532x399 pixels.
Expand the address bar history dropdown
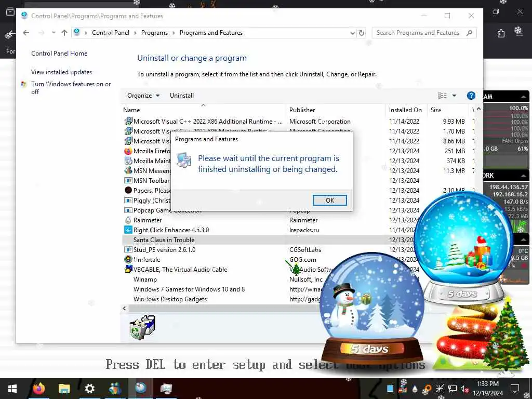[x=353, y=33]
